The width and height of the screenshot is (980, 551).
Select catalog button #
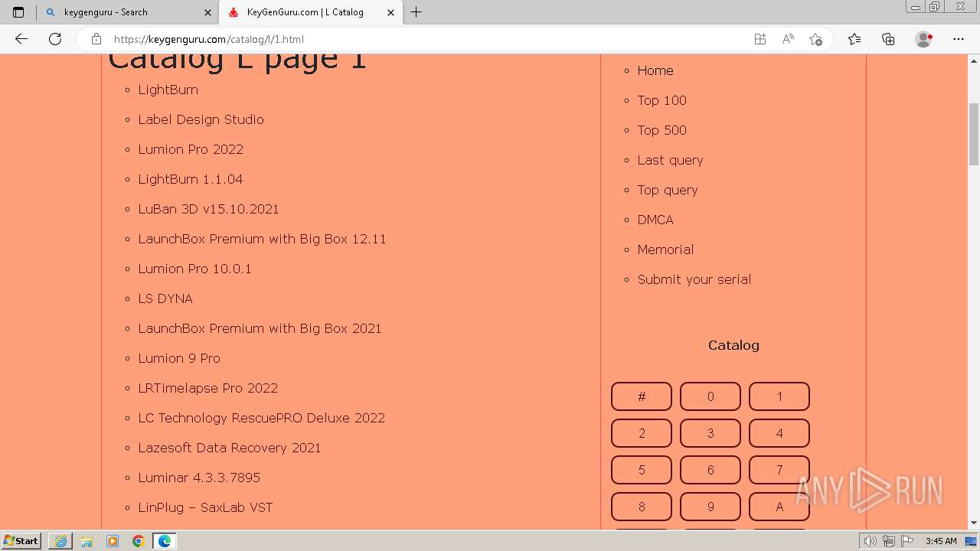[642, 396]
